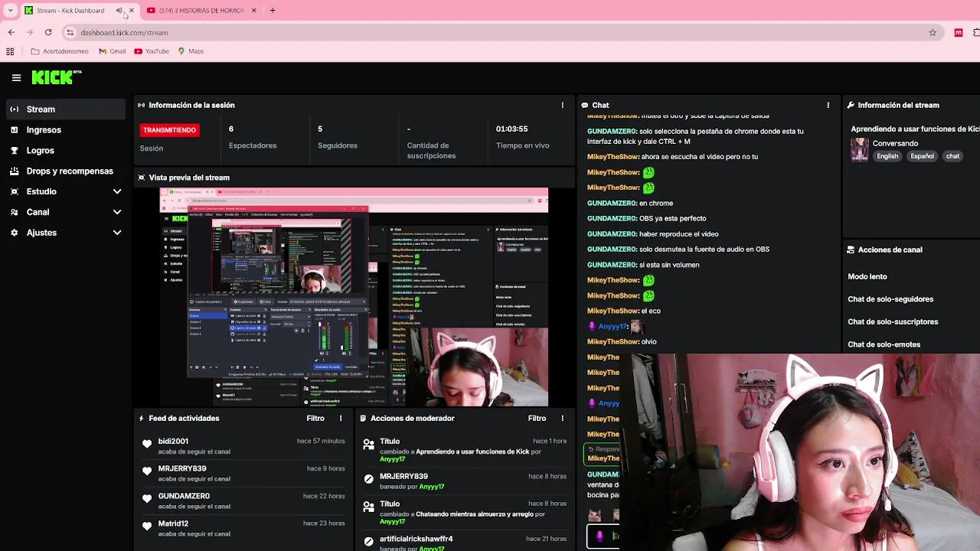
Task: Click the Stream sidebar icon
Action: pos(14,109)
